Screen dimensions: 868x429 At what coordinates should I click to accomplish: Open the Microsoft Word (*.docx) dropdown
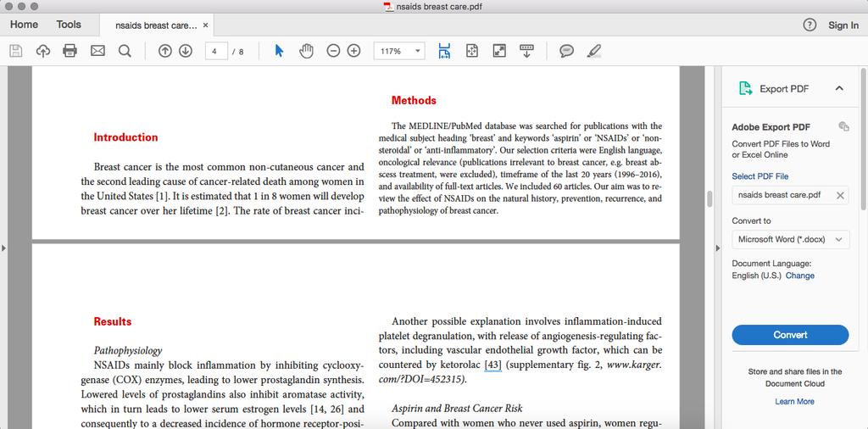(x=791, y=240)
